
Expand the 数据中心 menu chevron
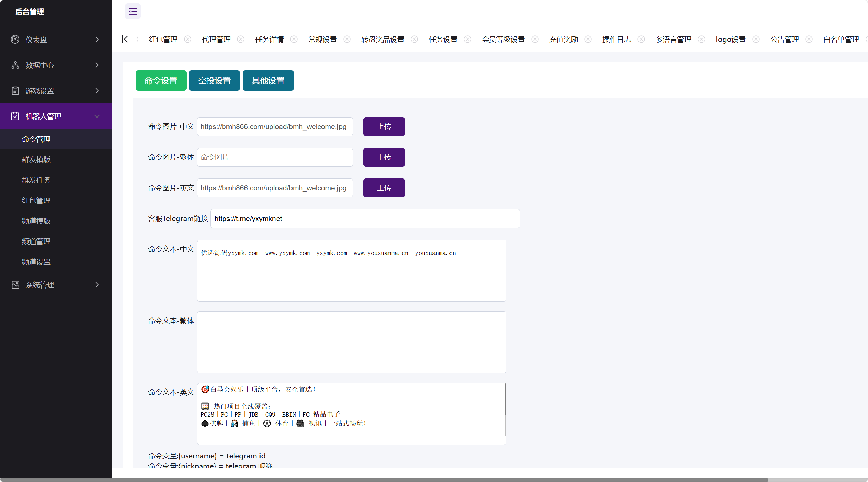[x=97, y=65]
